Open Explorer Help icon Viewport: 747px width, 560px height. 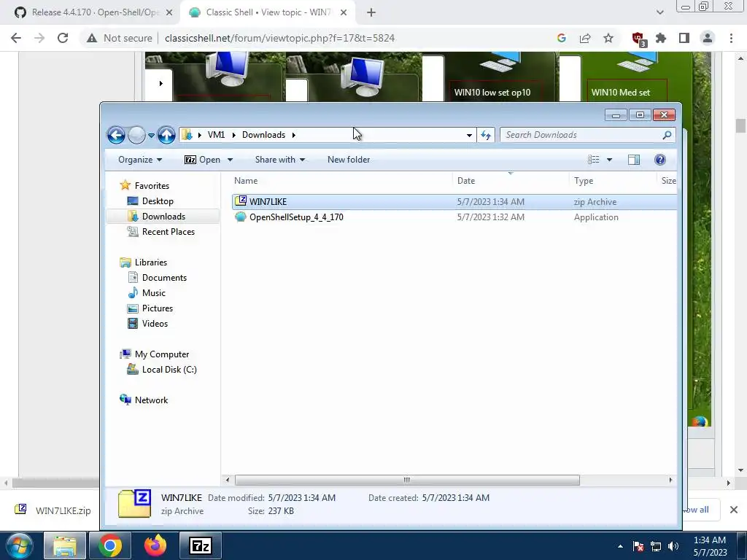[659, 160]
